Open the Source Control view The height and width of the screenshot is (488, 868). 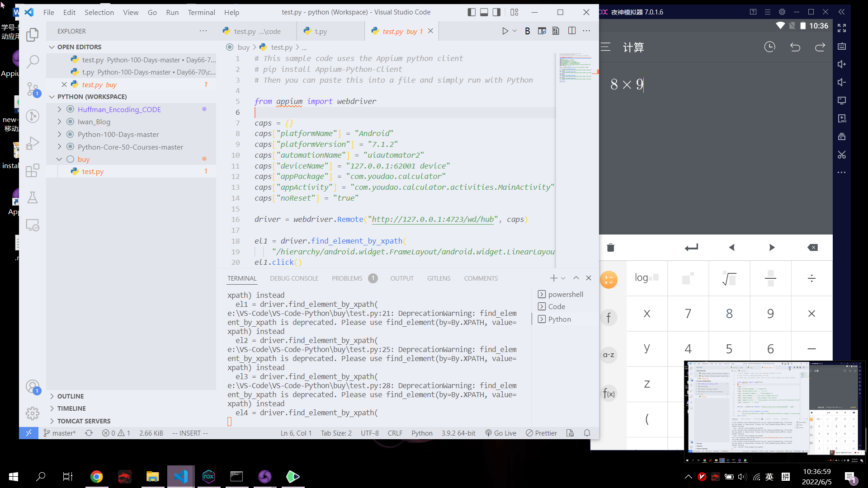point(33,89)
